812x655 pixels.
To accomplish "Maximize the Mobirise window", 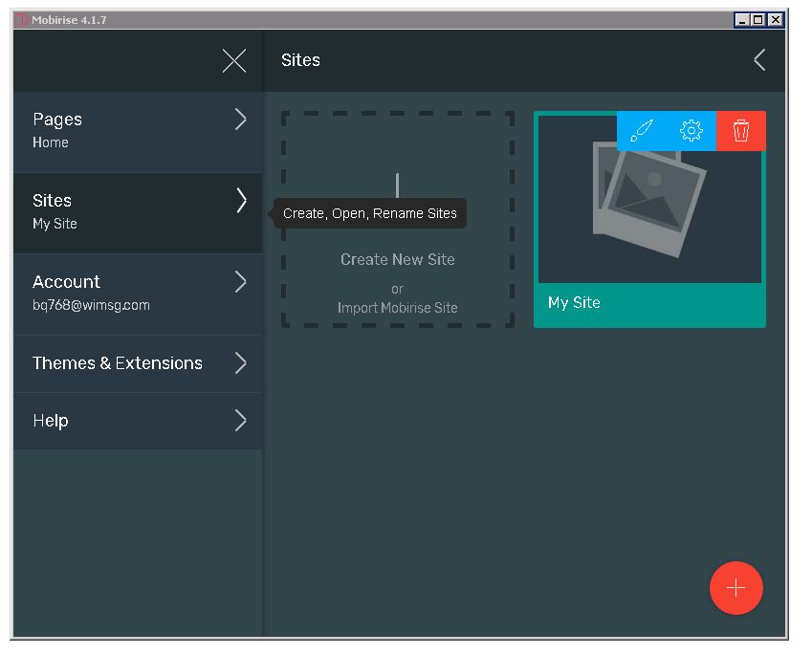I will (x=757, y=20).
